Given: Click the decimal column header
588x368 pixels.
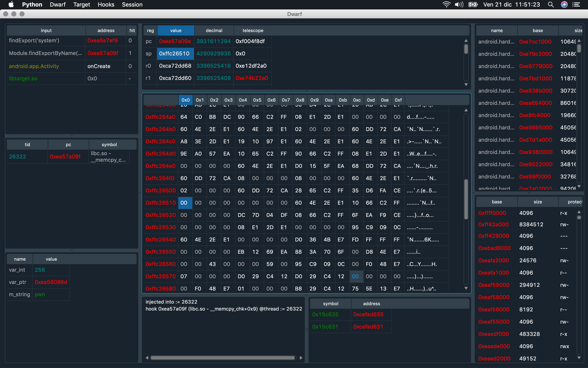Looking at the screenshot, I should point(214,30).
